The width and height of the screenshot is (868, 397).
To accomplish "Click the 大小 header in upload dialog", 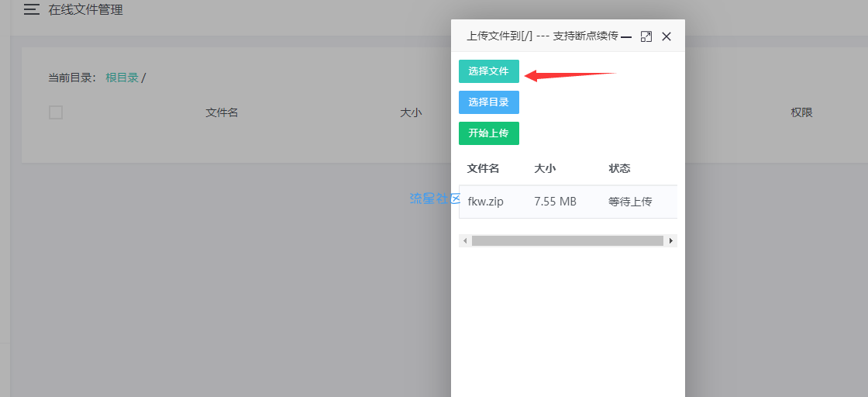I will (545, 168).
